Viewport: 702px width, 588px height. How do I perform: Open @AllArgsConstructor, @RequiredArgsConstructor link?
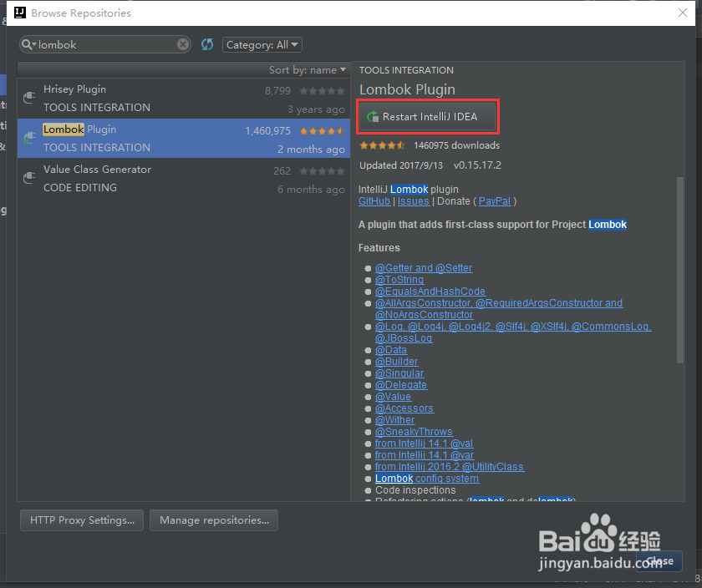point(499,303)
